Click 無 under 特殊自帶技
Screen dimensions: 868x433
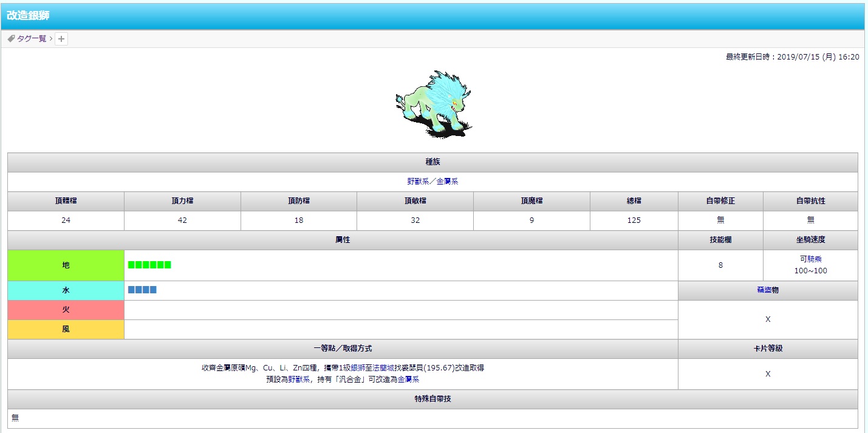(x=16, y=418)
